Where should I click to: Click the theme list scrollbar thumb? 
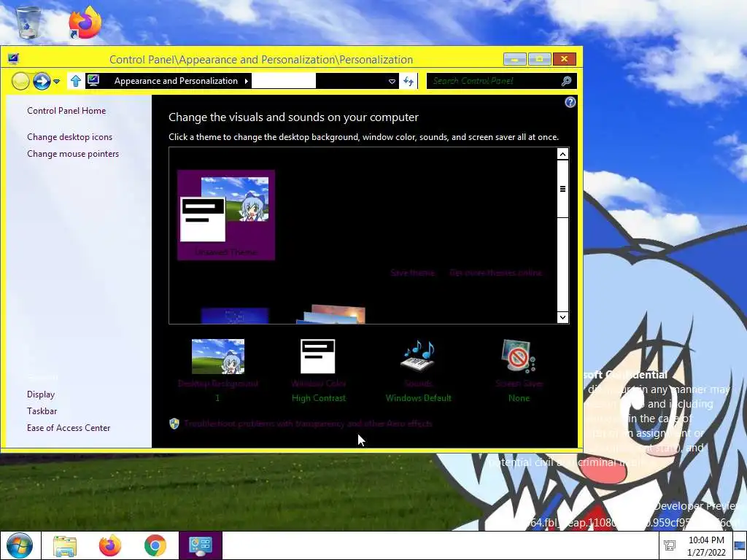[x=562, y=189]
